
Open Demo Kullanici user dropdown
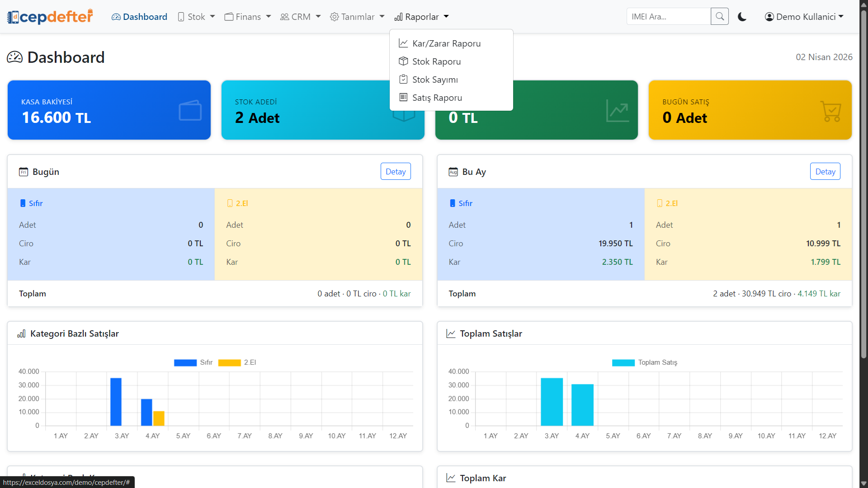pyautogui.click(x=804, y=17)
